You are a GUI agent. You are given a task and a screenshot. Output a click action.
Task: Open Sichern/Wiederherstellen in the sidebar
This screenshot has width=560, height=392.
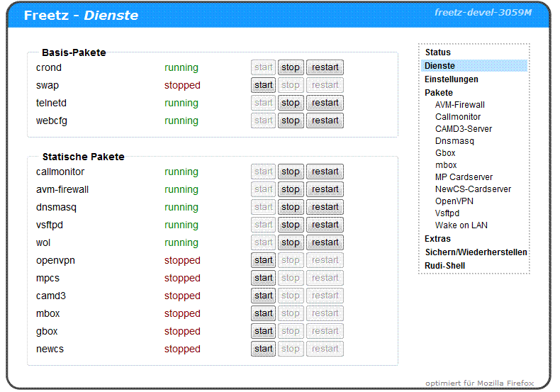476,252
